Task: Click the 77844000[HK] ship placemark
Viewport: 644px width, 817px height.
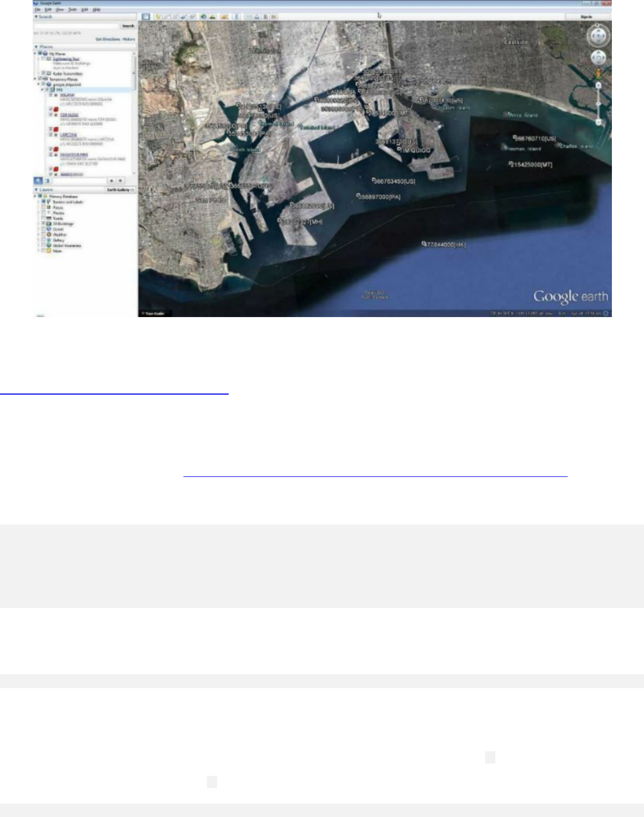Action: 444,244
